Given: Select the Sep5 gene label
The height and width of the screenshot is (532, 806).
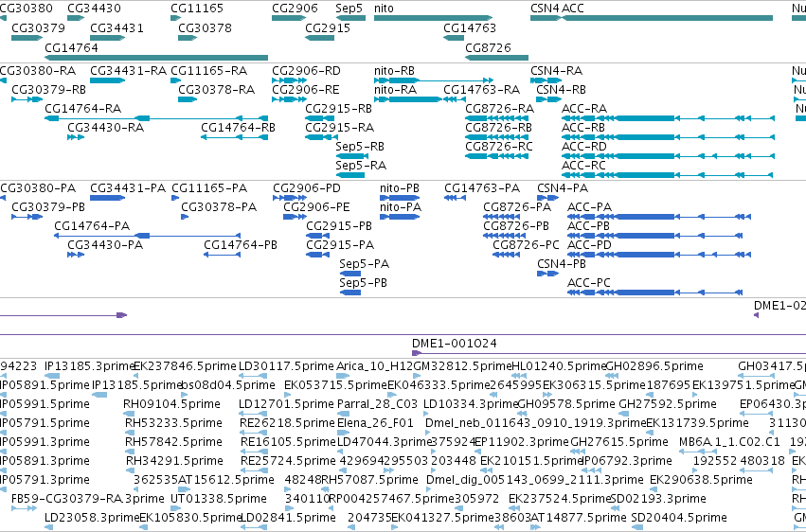Looking at the screenshot, I should 349,9.
